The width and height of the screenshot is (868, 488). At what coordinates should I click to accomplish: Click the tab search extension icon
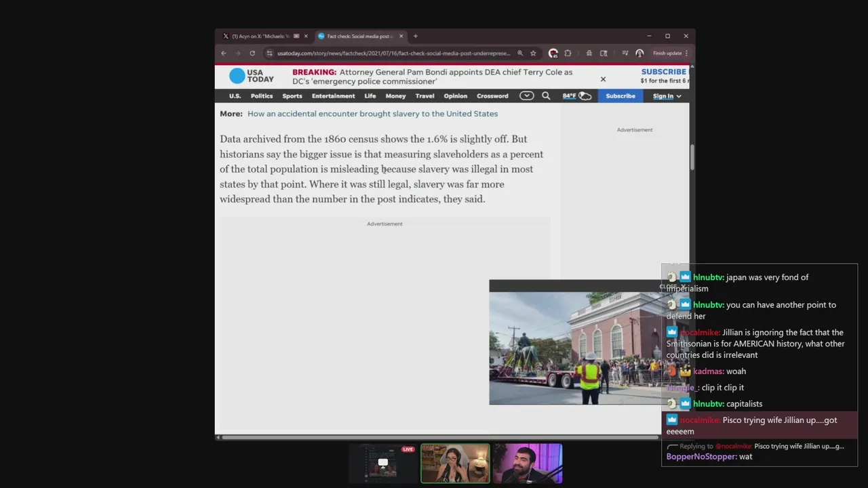click(x=604, y=53)
